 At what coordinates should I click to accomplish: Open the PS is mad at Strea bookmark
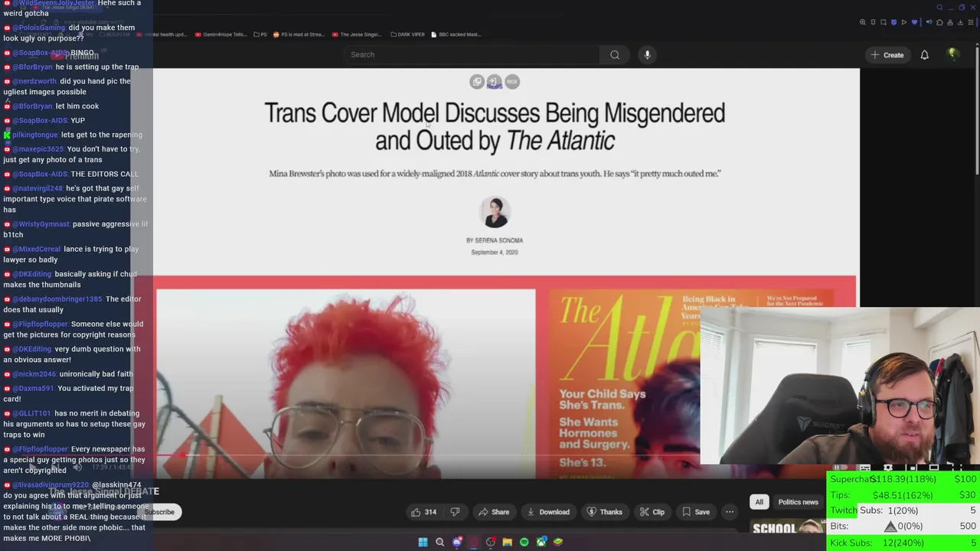tap(299, 34)
